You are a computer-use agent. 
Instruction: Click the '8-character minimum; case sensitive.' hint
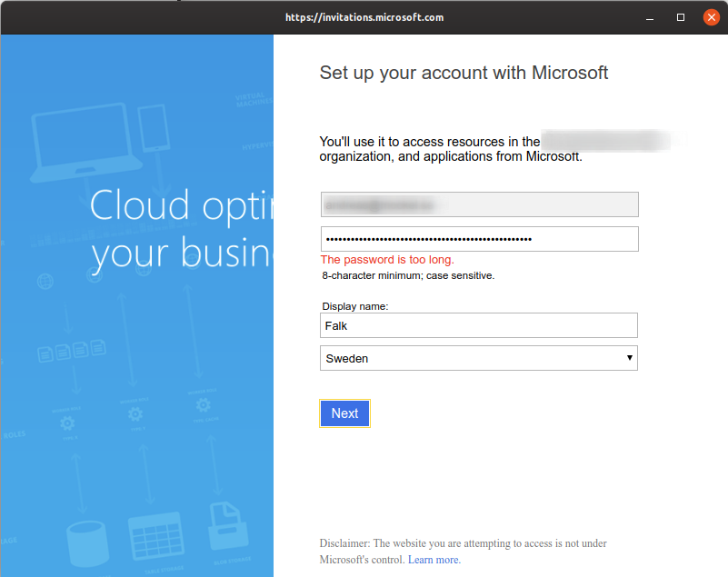408,275
